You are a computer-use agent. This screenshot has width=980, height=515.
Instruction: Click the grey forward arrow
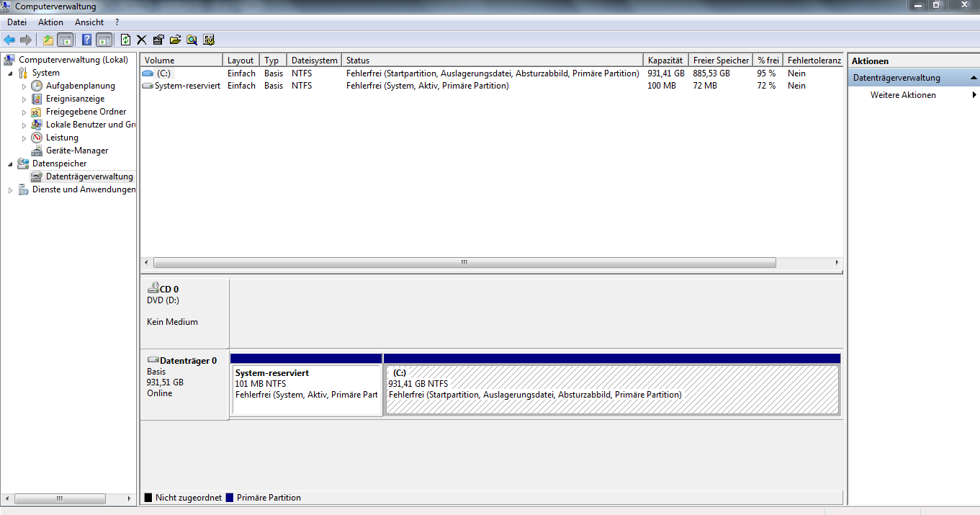tap(26, 40)
